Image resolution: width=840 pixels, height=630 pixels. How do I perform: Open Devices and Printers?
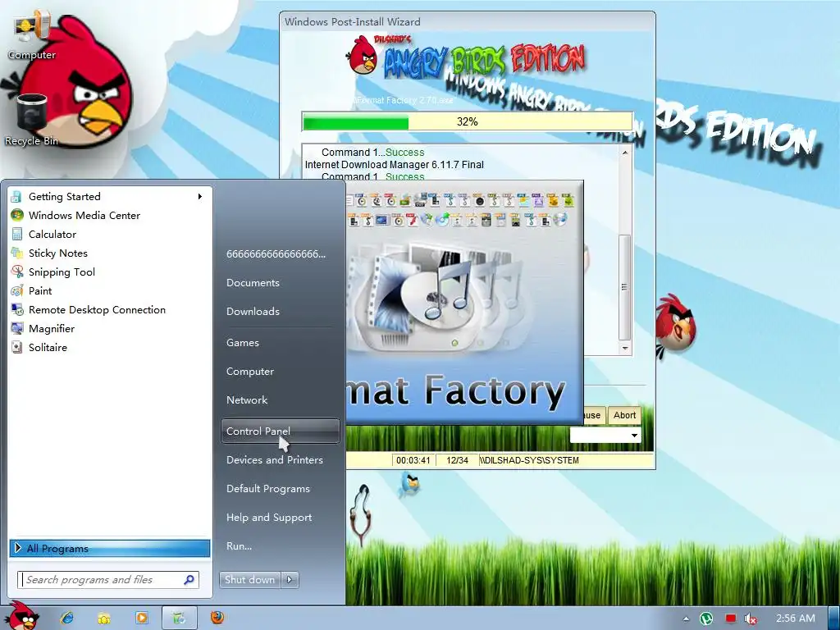(x=281, y=460)
